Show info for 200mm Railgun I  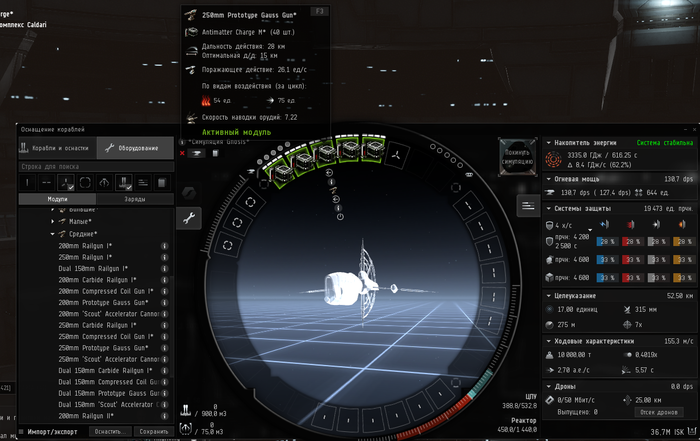click(x=165, y=245)
